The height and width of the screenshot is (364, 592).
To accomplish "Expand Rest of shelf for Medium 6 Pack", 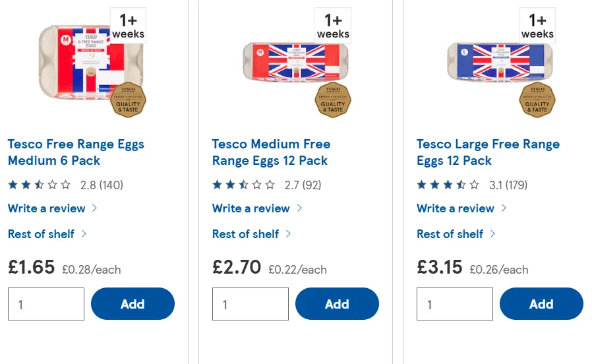I will [47, 234].
